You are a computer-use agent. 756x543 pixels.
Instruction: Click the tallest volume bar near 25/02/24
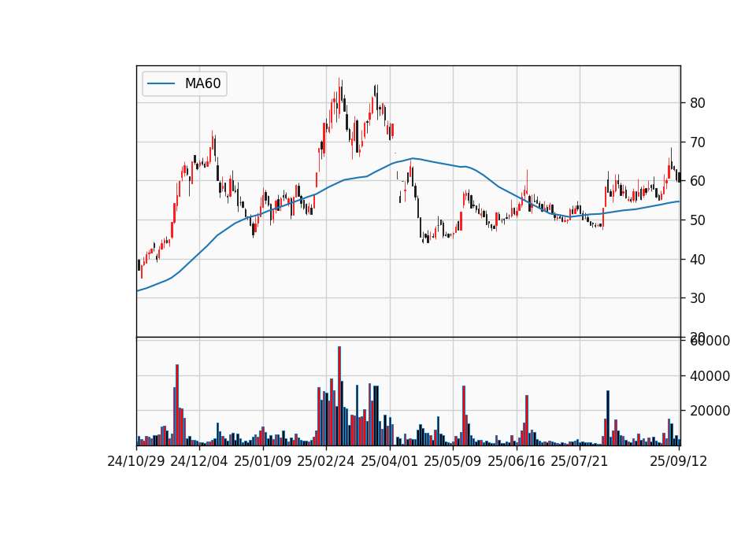coord(339,396)
